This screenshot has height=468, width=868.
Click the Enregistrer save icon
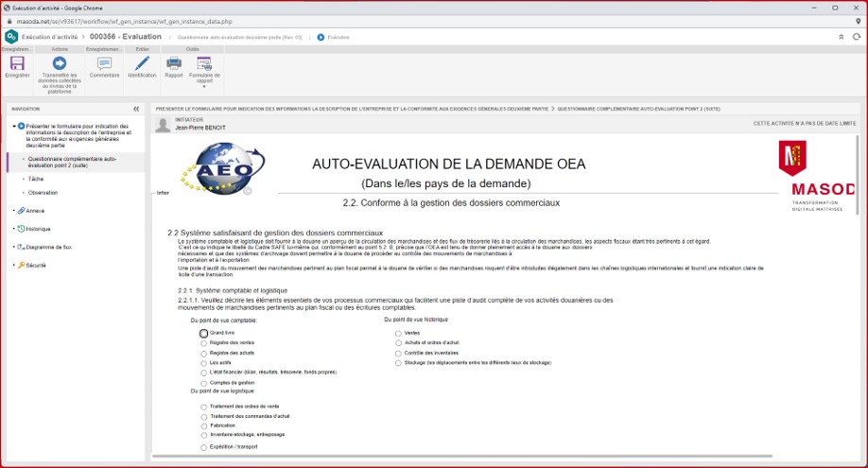17,63
